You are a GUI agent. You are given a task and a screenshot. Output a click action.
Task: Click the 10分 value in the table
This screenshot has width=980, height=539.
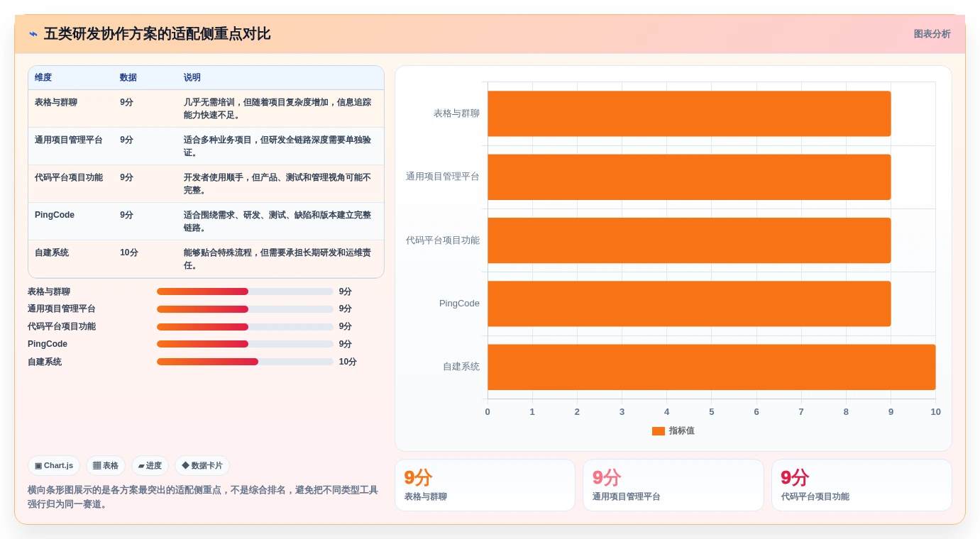point(129,252)
